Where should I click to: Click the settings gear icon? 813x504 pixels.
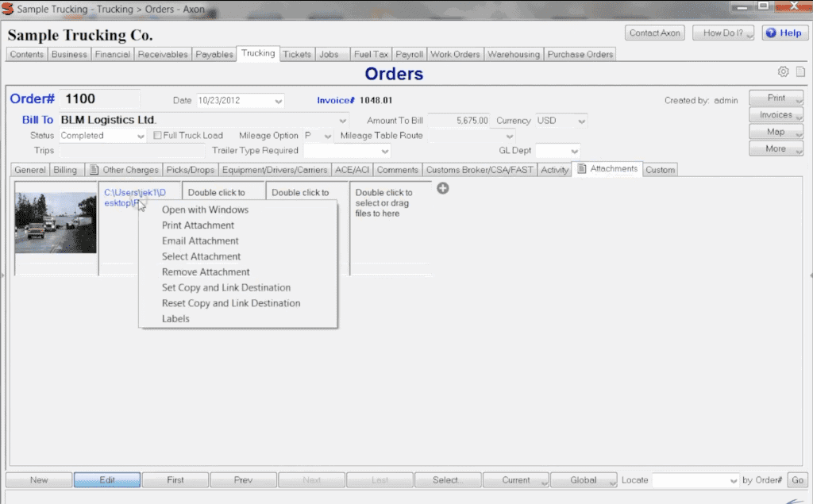coord(783,72)
